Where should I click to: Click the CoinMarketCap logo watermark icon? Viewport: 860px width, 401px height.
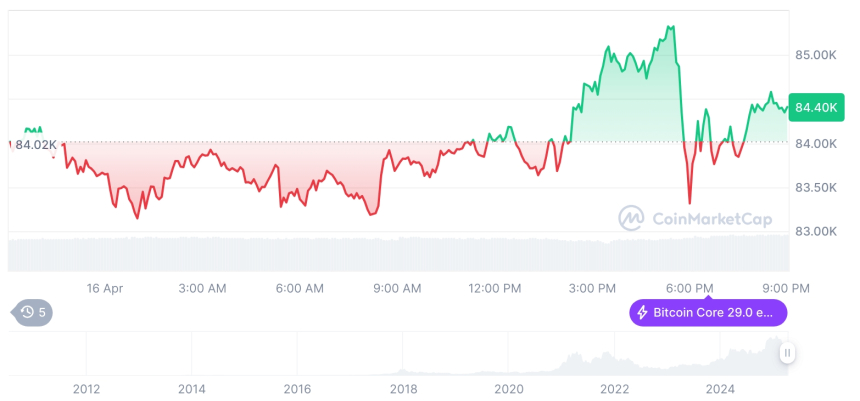631,218
